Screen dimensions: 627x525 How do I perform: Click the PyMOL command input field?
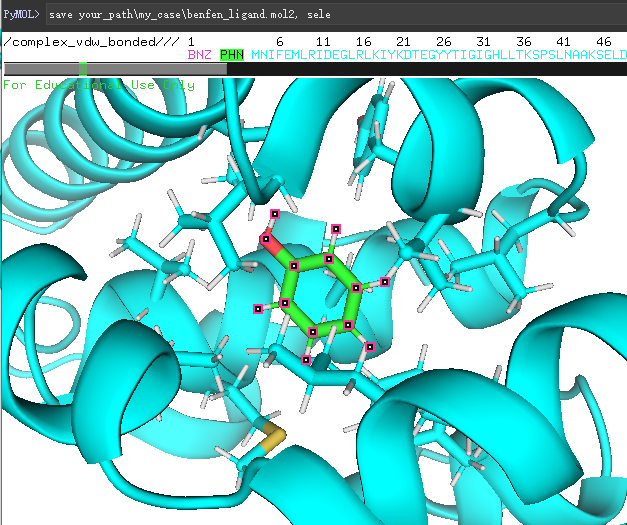[x=336, y=15]
